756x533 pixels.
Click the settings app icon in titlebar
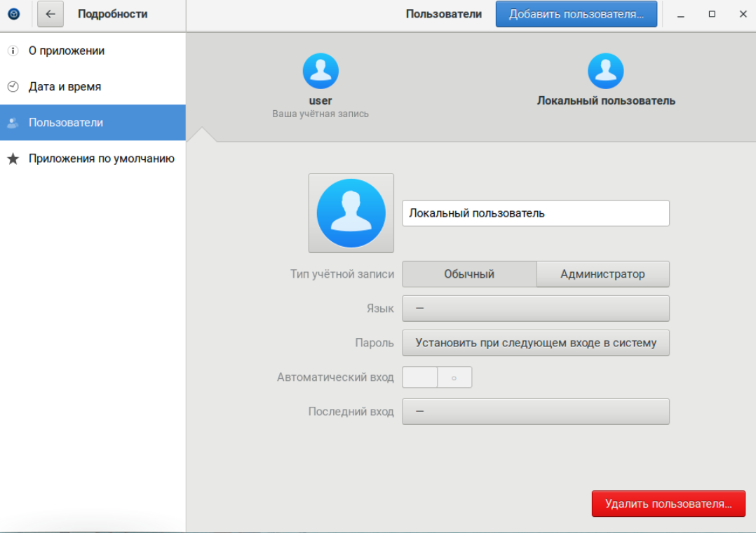click(x=14, y=14)
